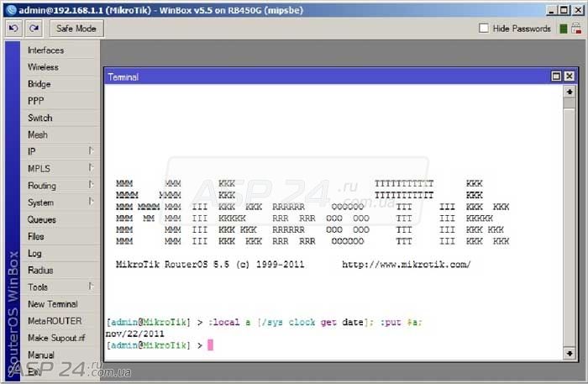Click the terminal prompt cursor

[x=210, y=345]
